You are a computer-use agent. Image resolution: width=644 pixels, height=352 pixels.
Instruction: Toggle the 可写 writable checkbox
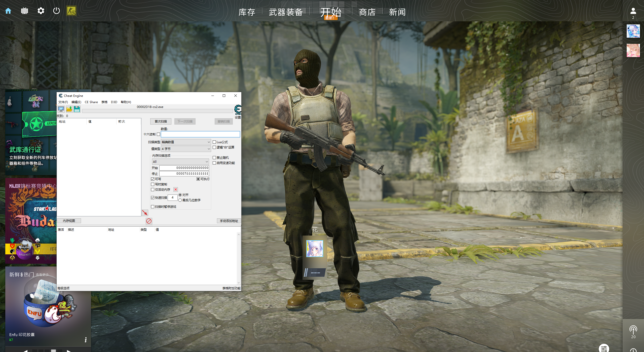(153, 179)
